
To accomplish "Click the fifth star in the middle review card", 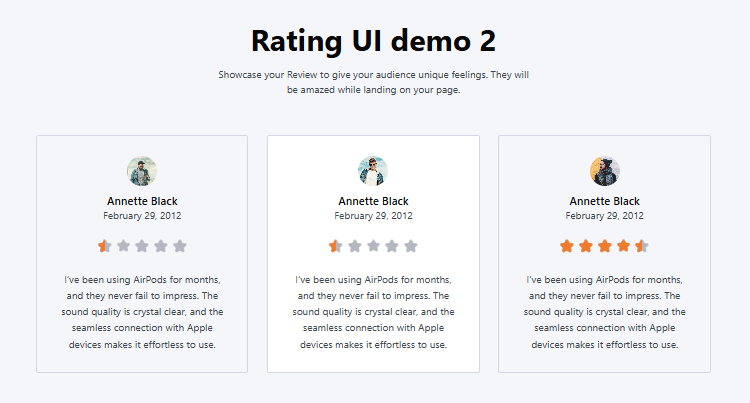I will tap(411, 246).
